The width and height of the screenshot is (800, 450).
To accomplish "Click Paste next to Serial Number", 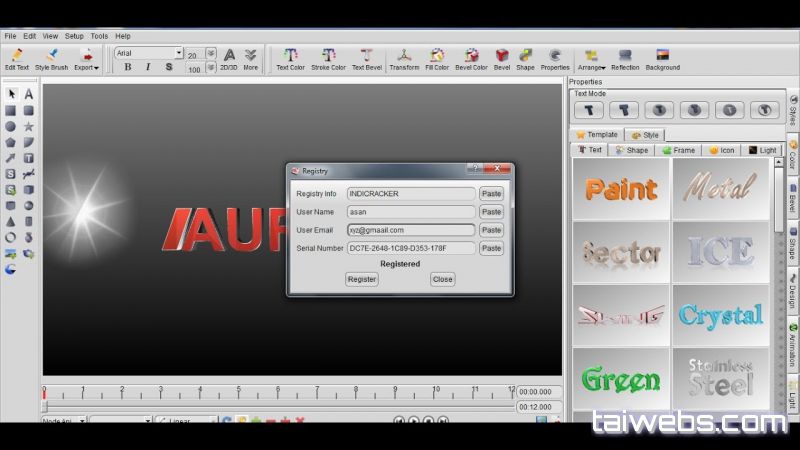I will tap(491, 248).
